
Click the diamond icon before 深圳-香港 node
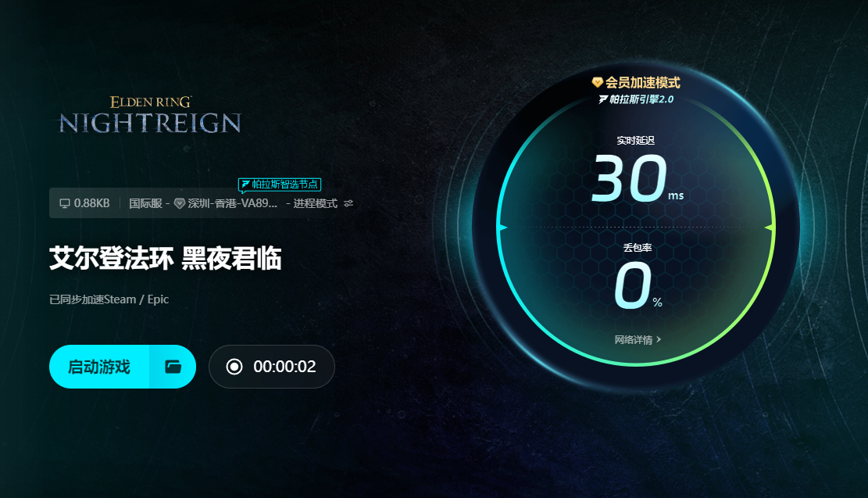pyautogui.click(x=180, y=204)
